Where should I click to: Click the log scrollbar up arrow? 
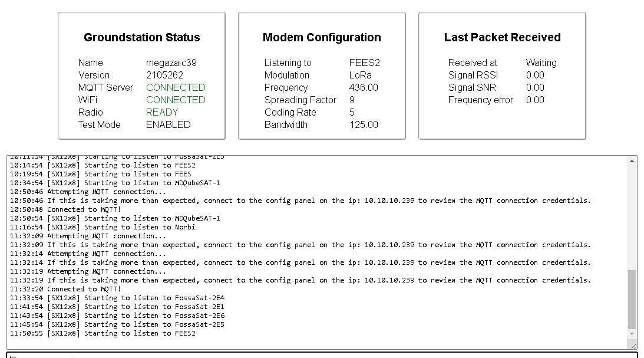click(x=632, y=161)
